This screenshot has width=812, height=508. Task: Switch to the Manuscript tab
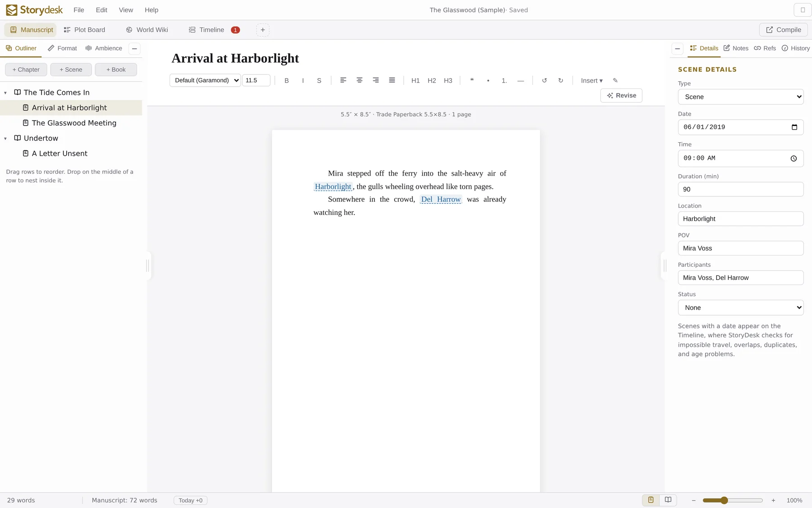[x=31, y=30]
